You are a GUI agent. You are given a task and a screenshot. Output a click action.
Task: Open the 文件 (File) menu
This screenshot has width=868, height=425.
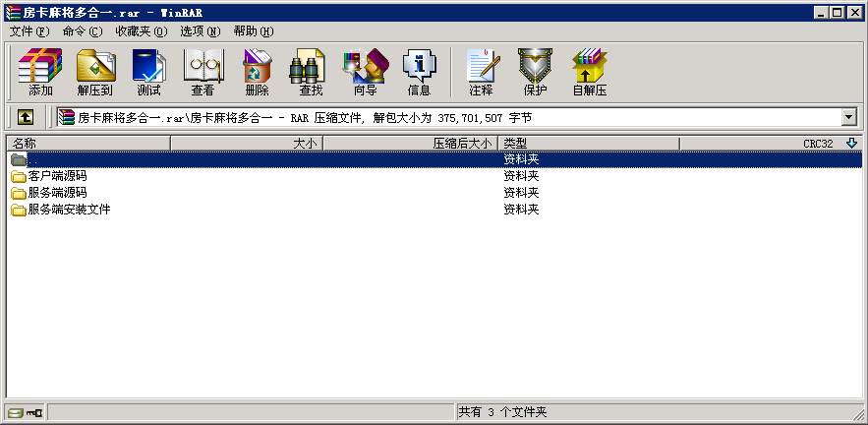pyautogui.click(x=29, y=31)
